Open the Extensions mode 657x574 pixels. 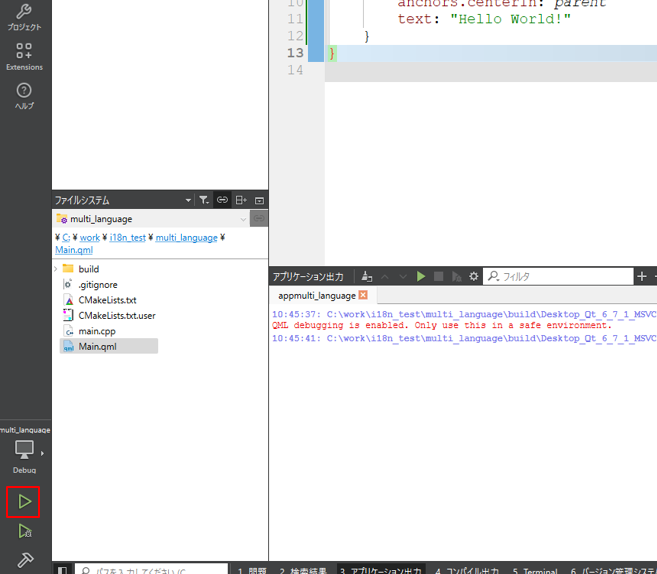click(25, 56)
